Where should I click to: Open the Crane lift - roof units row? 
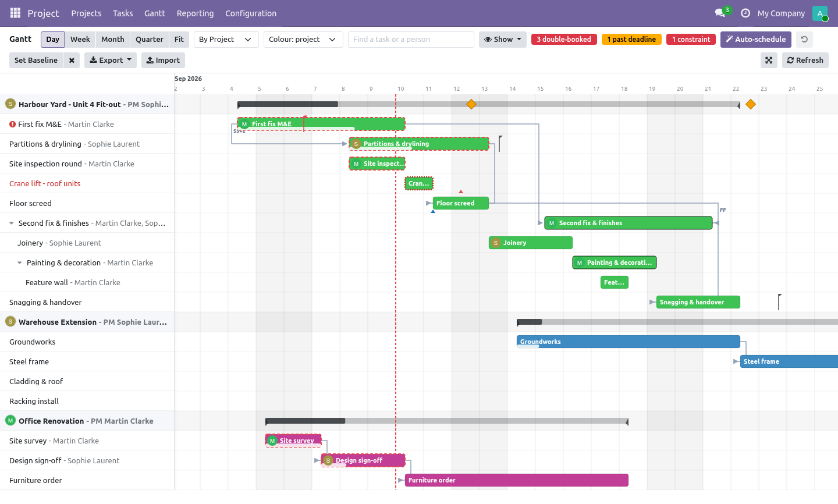87,183
